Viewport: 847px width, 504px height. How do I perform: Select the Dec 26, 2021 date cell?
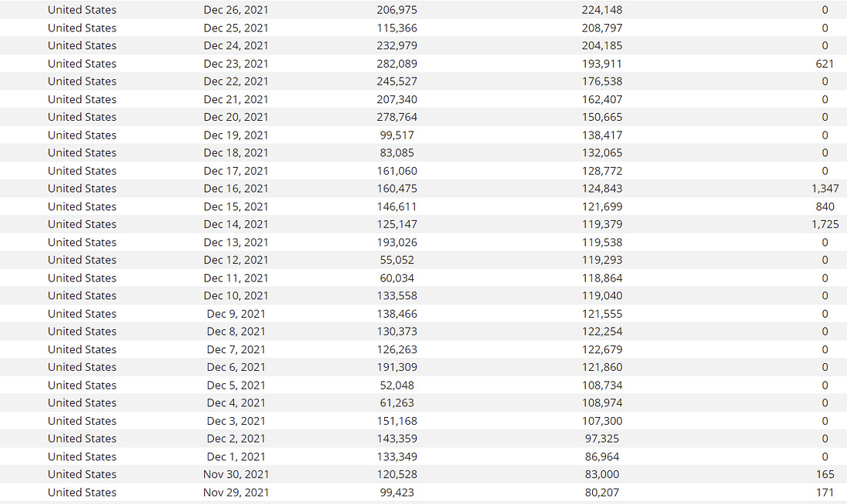[x=236, y=10]
